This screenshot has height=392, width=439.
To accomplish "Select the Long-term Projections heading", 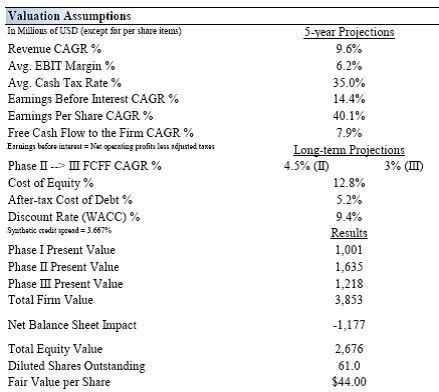I will [349, 150].
